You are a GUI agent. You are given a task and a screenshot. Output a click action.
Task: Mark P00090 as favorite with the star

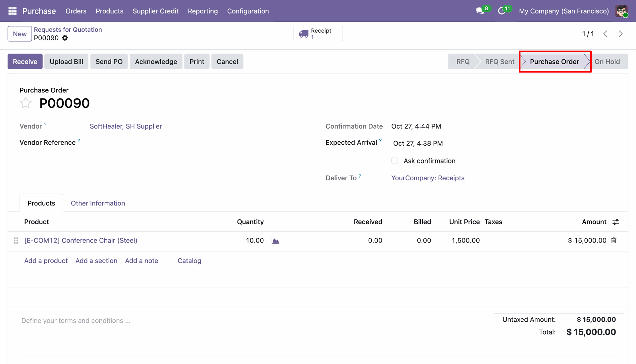(x=26, y=103)
